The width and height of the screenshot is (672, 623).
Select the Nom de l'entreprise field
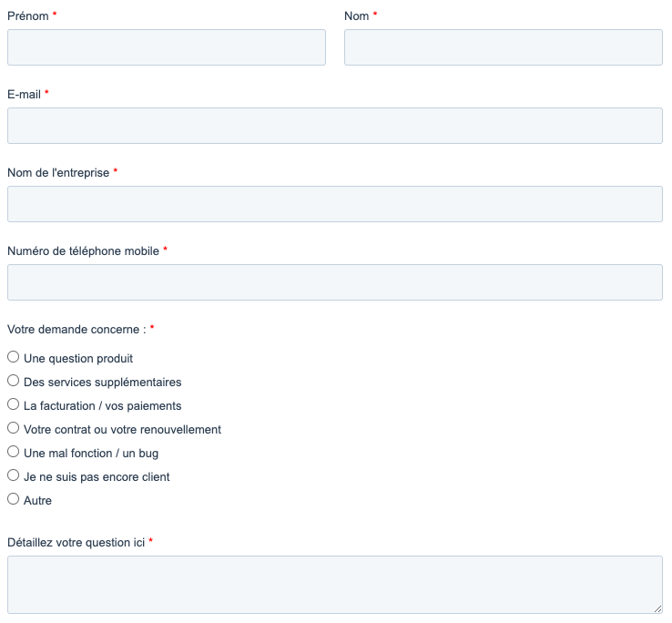tap(335, 204)
